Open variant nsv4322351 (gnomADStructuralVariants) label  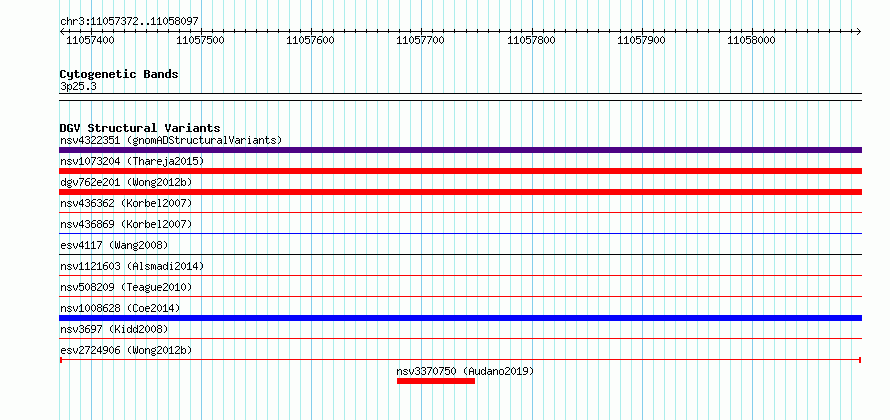pyautogui.click(x=171, y=140)
